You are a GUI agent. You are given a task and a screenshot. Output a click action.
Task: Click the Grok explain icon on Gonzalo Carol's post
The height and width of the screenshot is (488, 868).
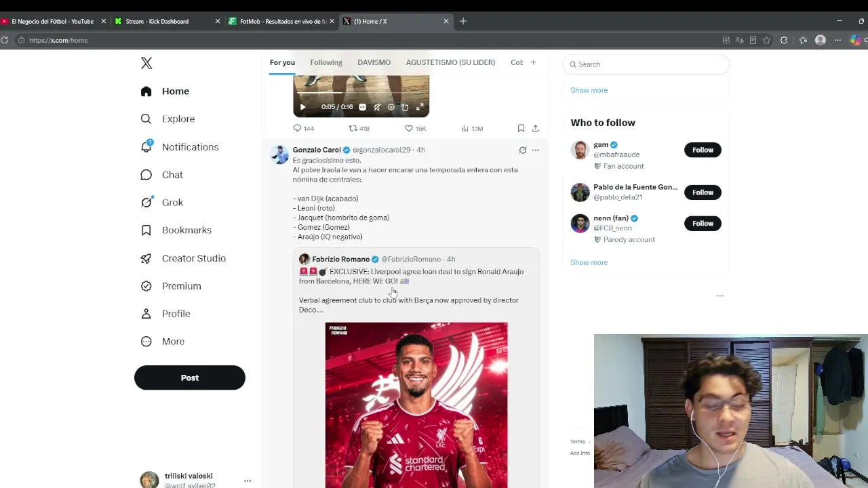point(522,150)
